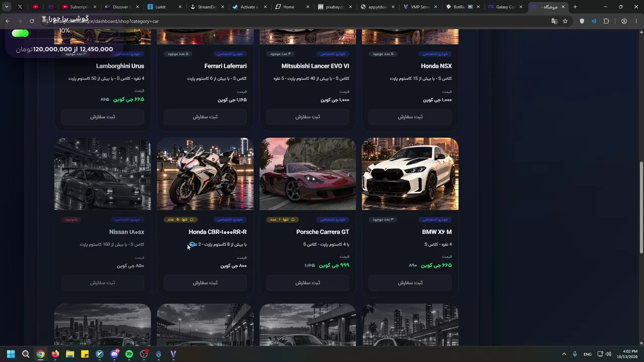Order the Mitsubishi Lancer EVO VI

(307, 117)
